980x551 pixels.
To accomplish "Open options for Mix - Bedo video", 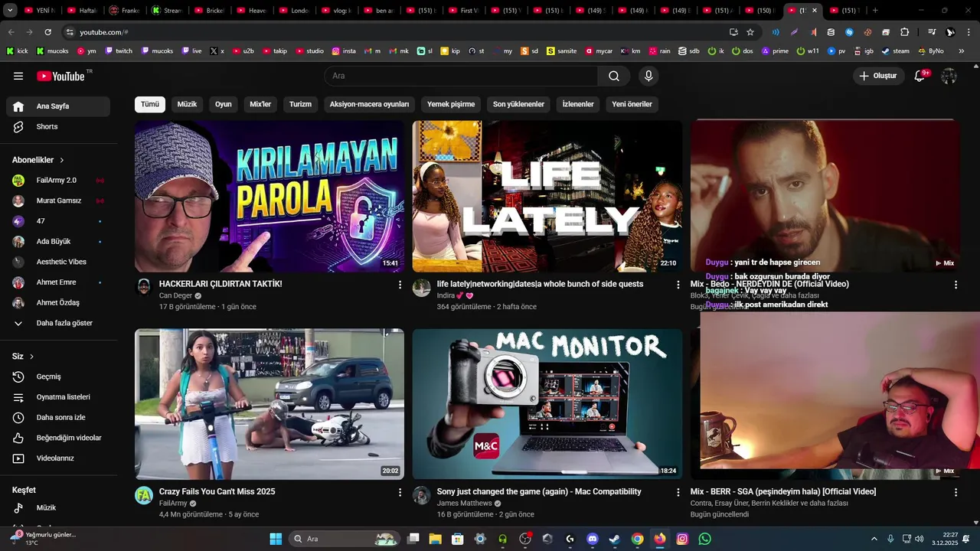I will point(955,285).
